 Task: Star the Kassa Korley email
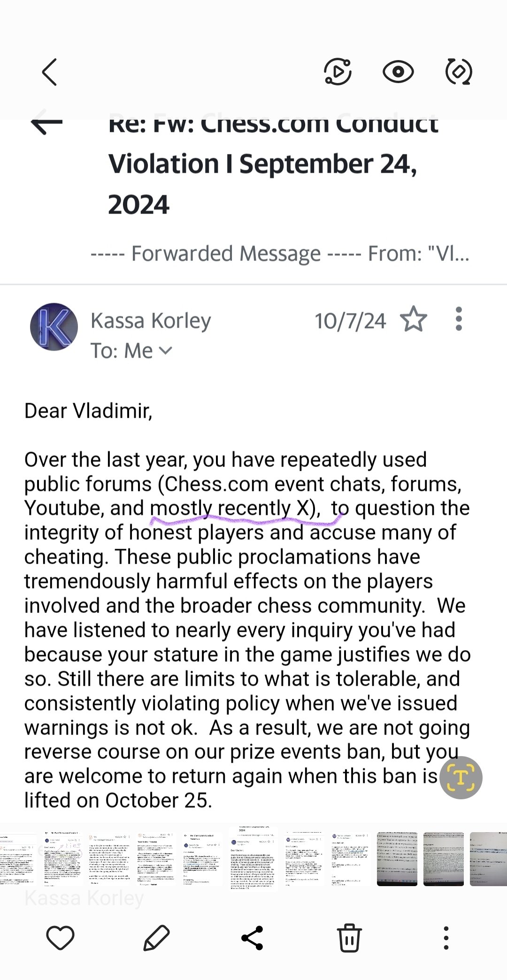coord(414,319)
